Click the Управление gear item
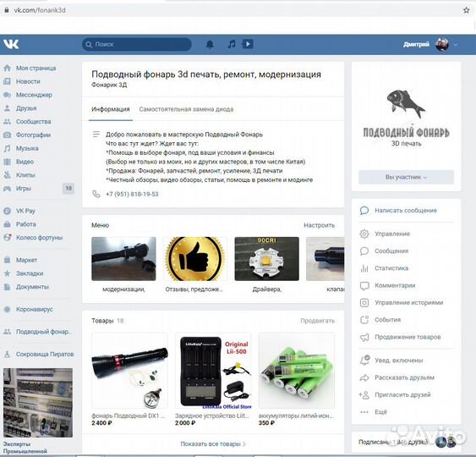This screenshot has width=476, height=457. pyautogui.click(x=385, y=234)
